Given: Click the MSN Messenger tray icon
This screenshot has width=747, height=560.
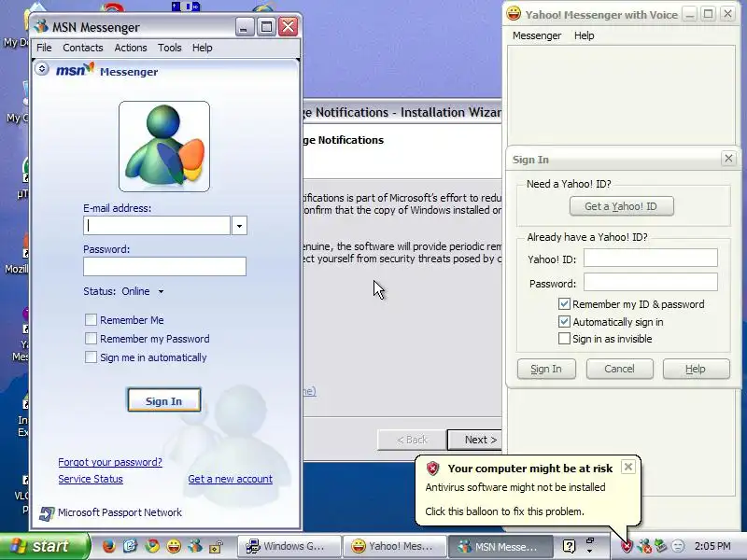Looking at the screenshot, I should (x=644, y=546).
